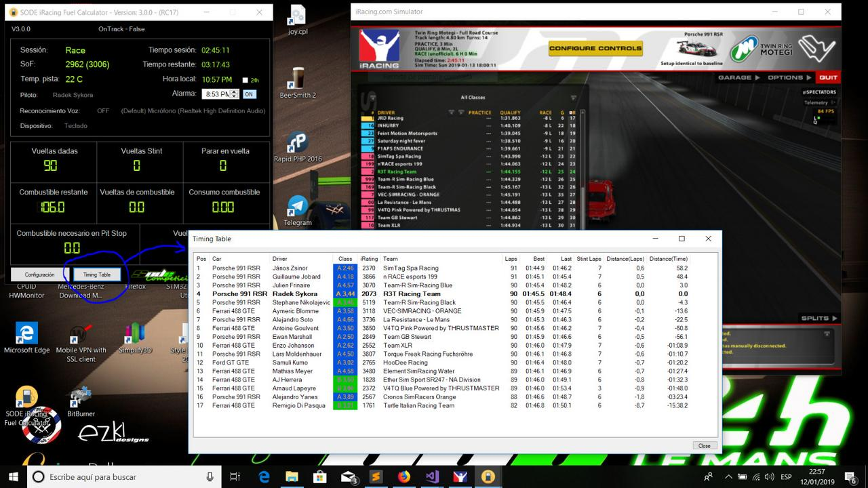
Task: Sort Timing Table by Distance(Time) column
Action: (669, 259)
